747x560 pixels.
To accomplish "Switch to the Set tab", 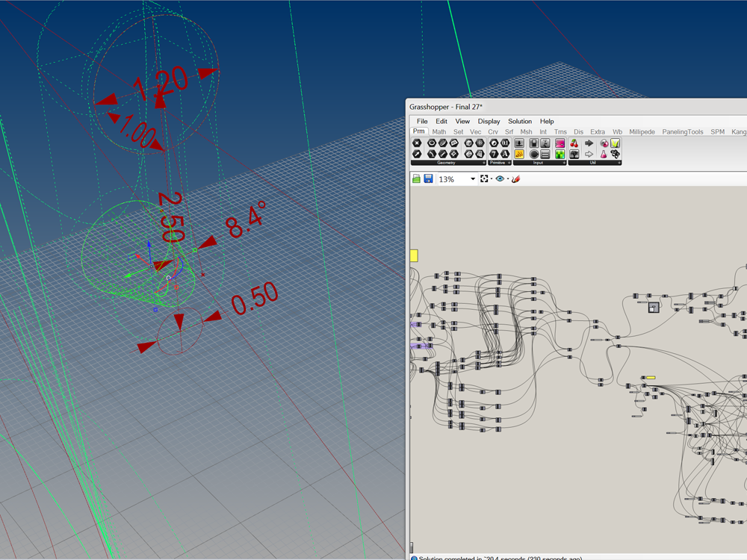I will tap(459, 132).
